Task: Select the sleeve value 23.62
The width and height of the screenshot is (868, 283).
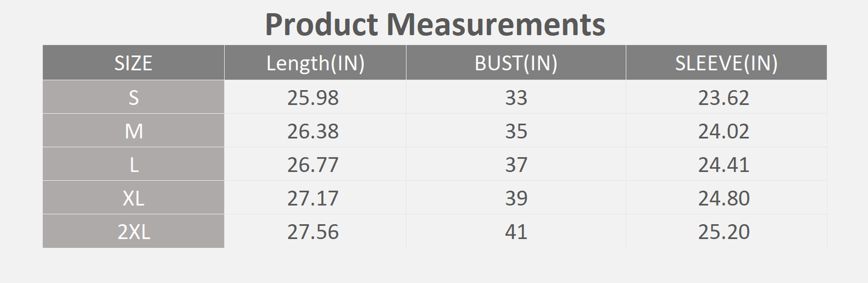Action: click(724, 97)
